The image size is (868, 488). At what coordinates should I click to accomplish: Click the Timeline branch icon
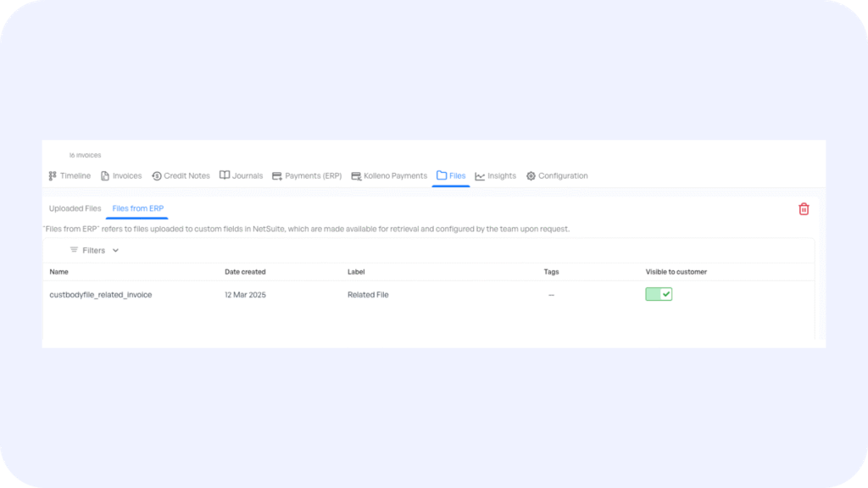53,176
